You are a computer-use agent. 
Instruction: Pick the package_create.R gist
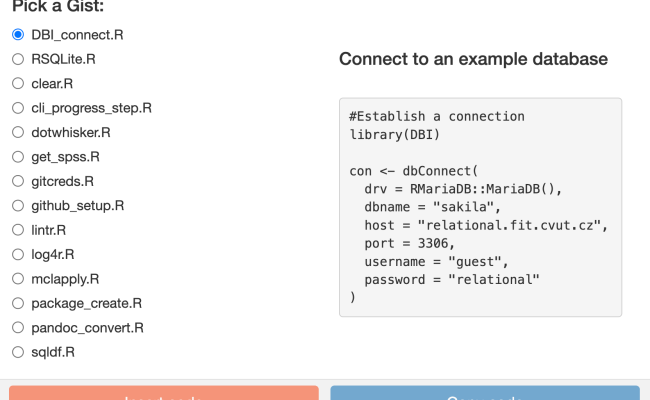[x=18, y=303]
